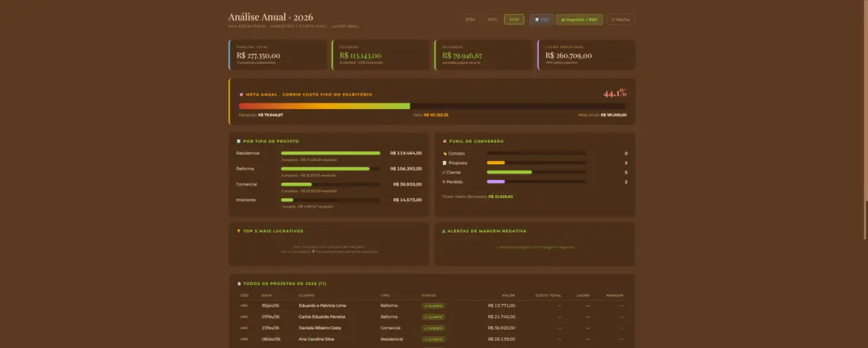Viewport: 868px width, 348px height.
Task: Click the Lucro Projetado card
Action: [586, 54]
